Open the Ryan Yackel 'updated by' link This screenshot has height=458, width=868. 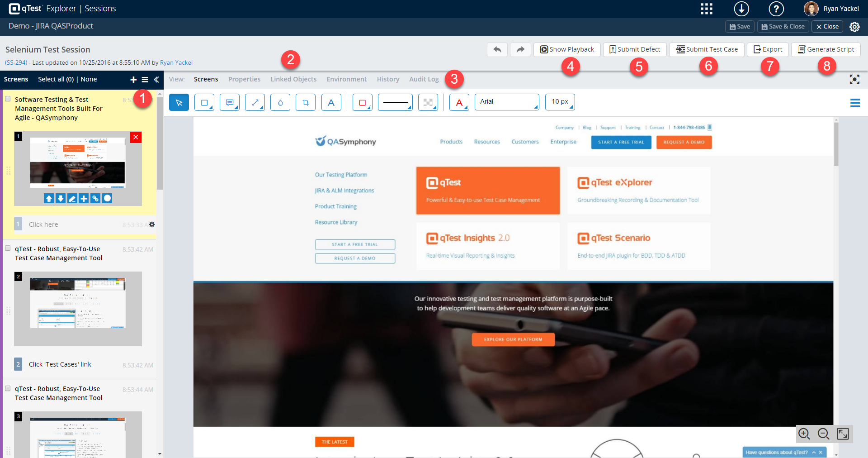[176, 62]
